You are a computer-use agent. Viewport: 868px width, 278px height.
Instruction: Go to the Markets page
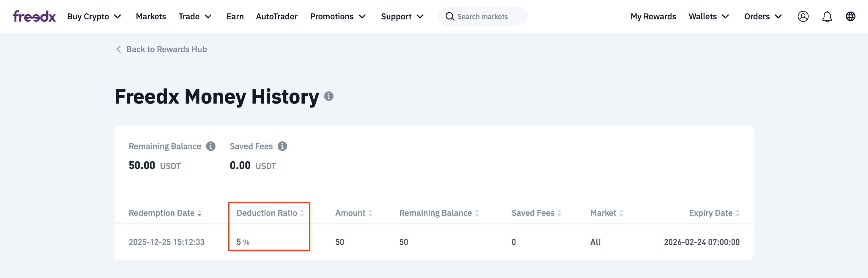pyautogui.click(x=151, y=17)
